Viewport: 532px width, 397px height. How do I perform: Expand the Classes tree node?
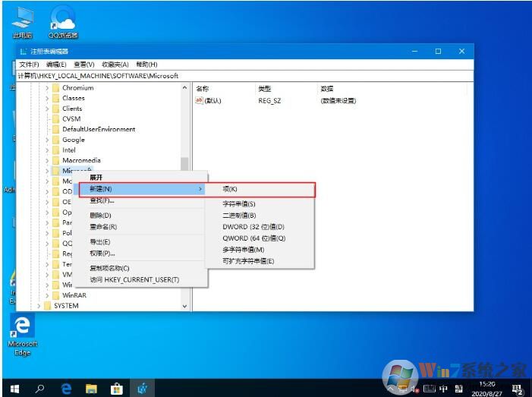(x=47, y=99)
